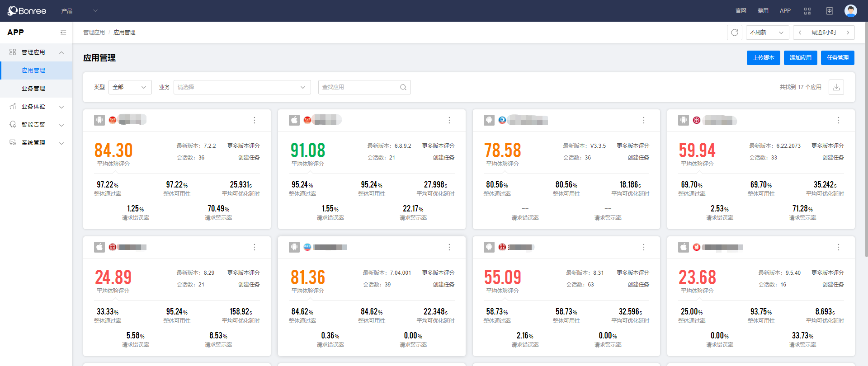The image size is (868, 366).
Task: Click the 添加应用 button
Action: [x=800, y=58]
